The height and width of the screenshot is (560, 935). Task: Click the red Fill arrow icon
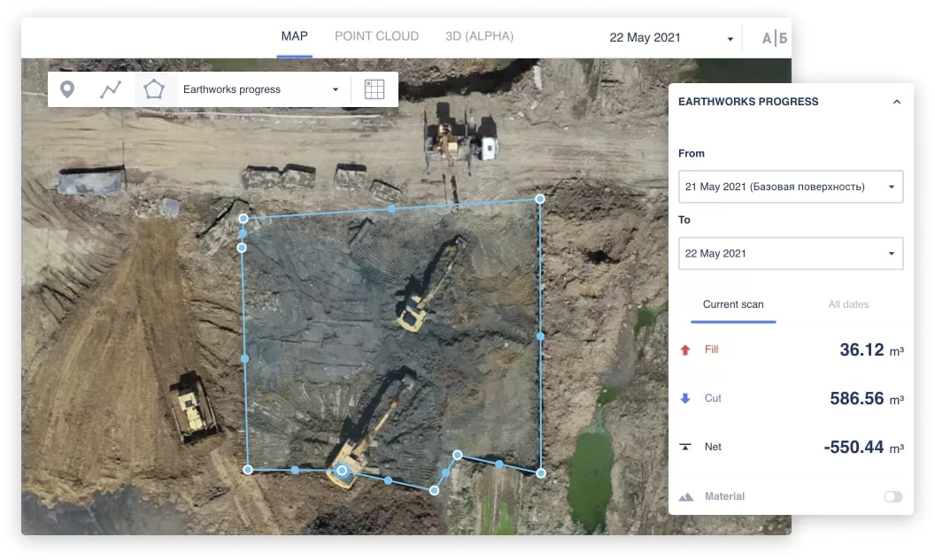tap(684, 350)
